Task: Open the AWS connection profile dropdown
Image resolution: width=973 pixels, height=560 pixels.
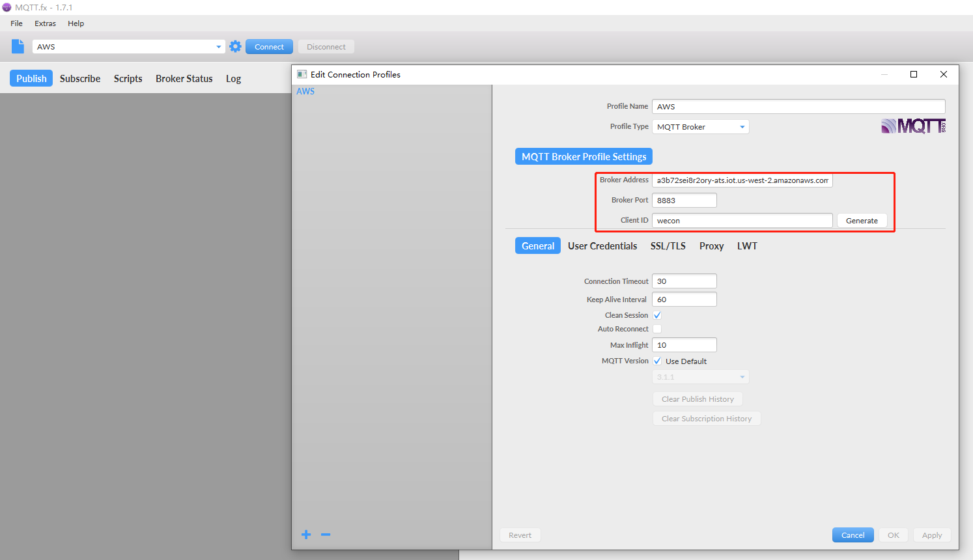Action: click(219, 47)
